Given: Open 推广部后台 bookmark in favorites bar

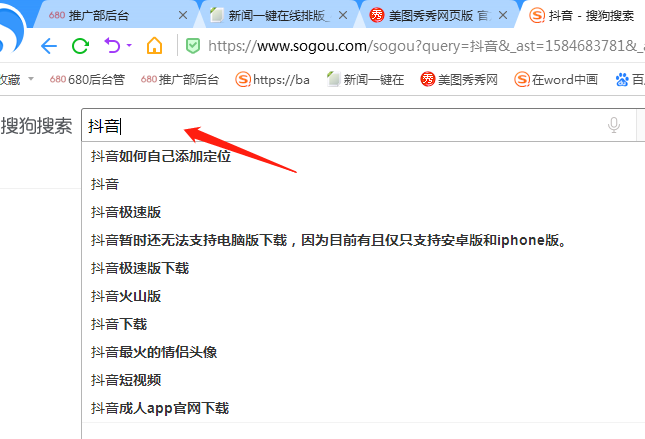Looking at the screenshot, I should pos(180,79).
